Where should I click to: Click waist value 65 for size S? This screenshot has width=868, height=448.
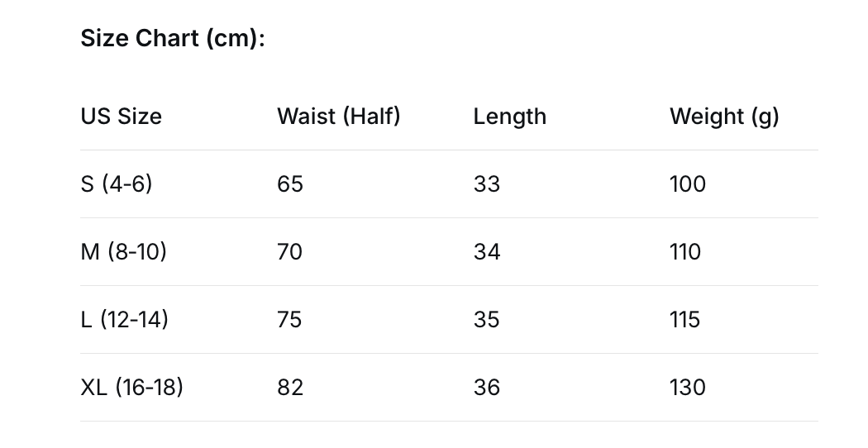click(x=290, y=183)
